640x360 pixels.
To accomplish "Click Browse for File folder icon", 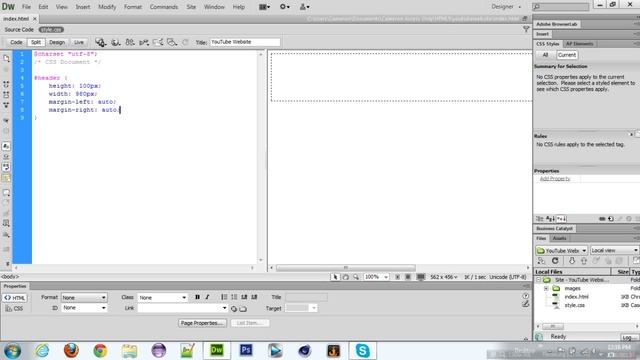I will 243,309.
